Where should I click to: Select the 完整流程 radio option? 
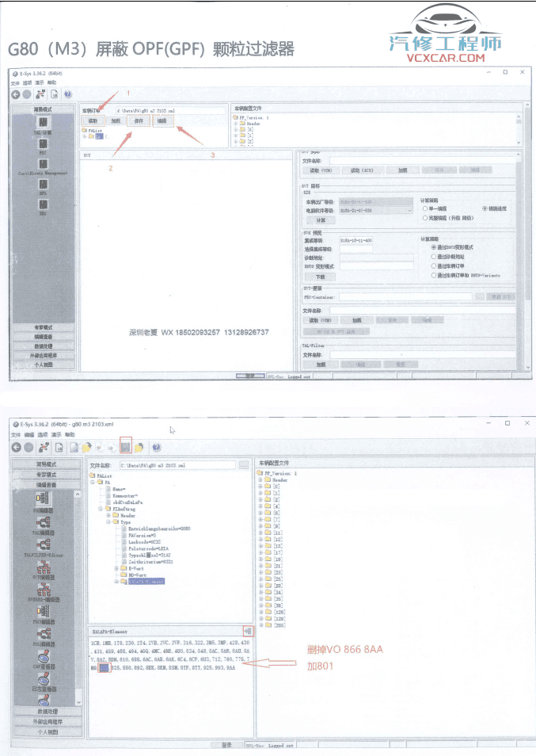pyautogui.click(x=425, y=217)
